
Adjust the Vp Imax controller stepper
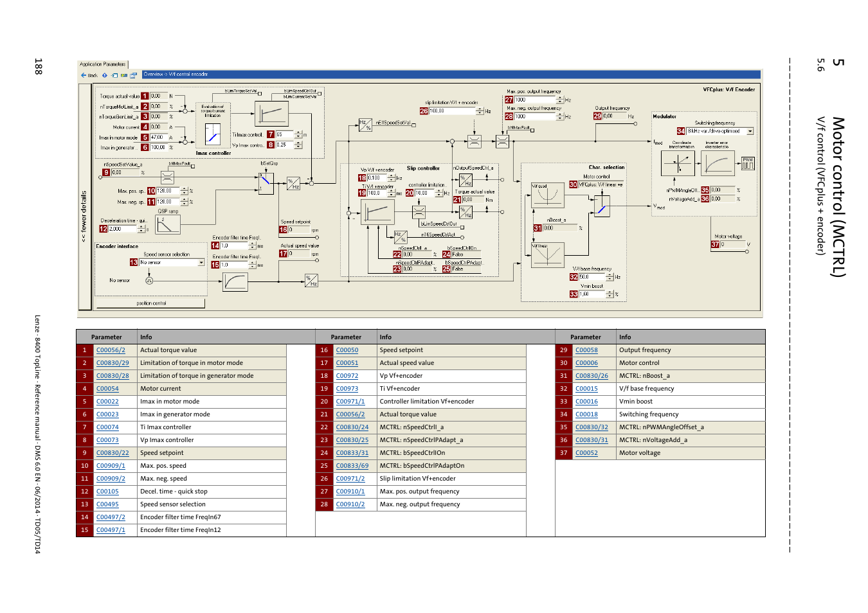tap(298, 145)
